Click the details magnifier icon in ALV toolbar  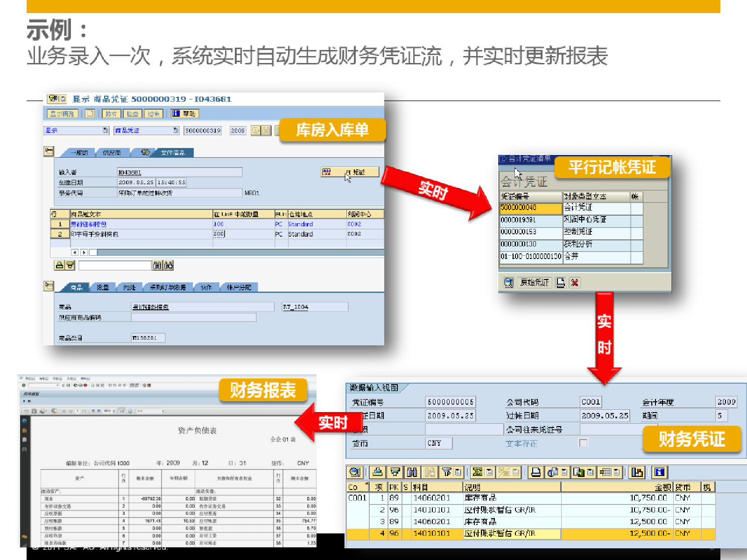coord(355,472)
